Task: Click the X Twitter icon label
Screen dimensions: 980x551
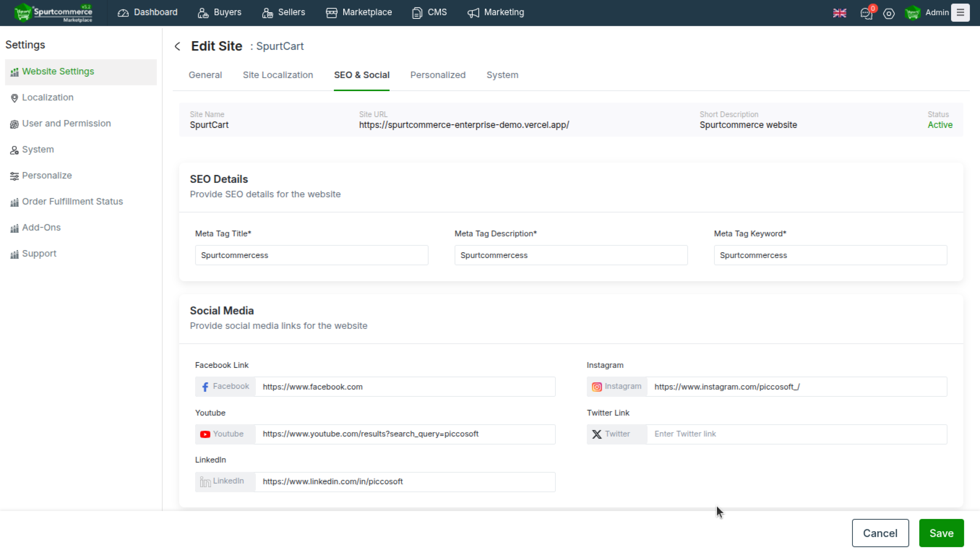Action: coord(617,434)
